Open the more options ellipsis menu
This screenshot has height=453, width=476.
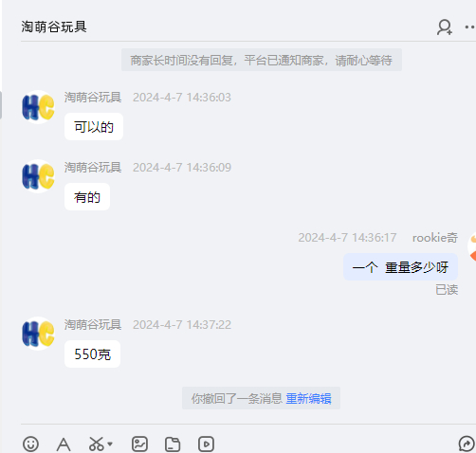[x=470, y=27]
